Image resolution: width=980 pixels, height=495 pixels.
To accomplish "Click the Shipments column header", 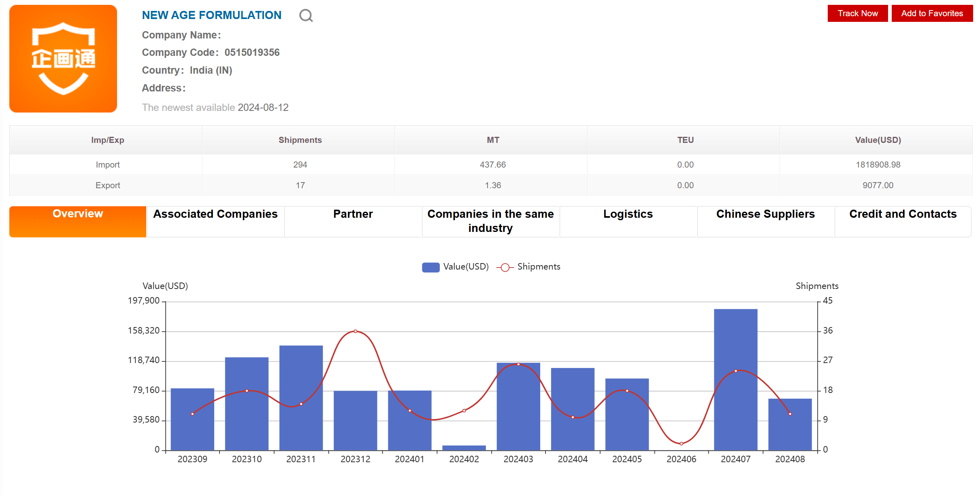I will pos(300,140).
